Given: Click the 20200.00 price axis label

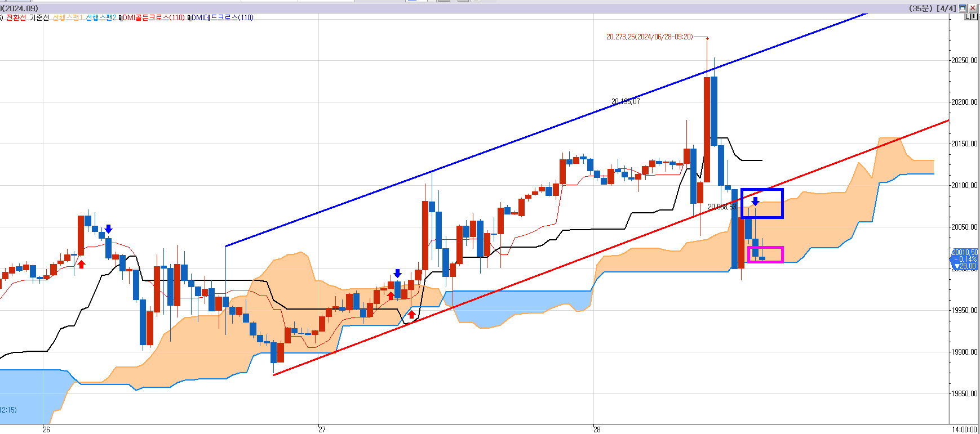Looking at the screenshot, I should tap(964, 102).
